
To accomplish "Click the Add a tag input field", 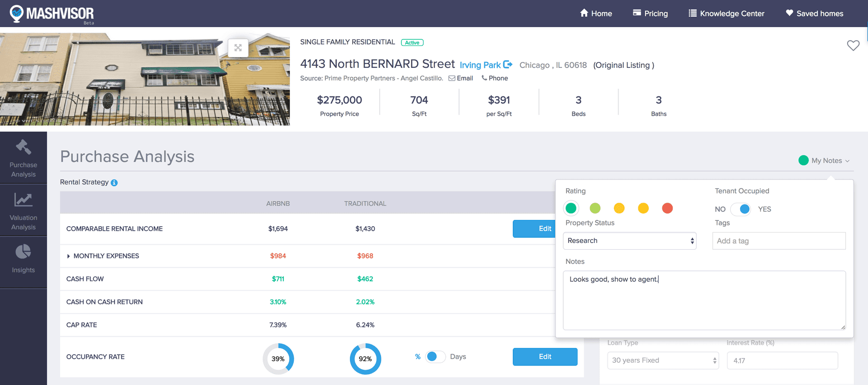I will (778, 241).
